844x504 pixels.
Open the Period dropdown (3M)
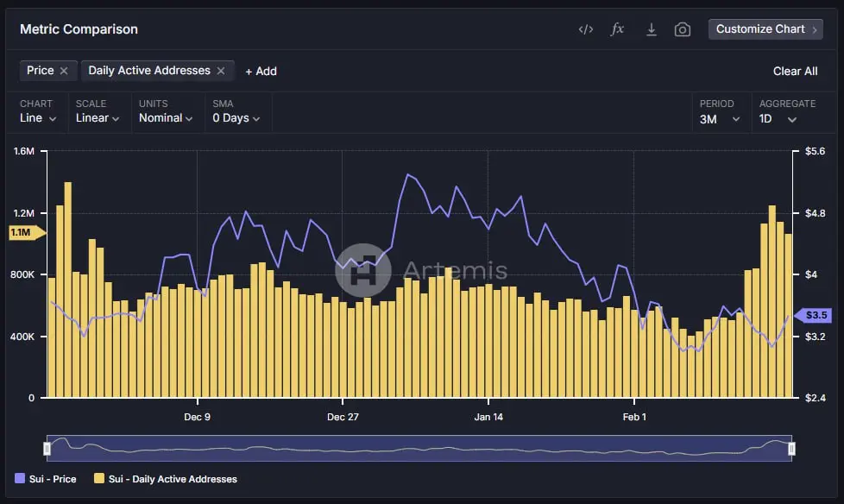tap(720, 119)
